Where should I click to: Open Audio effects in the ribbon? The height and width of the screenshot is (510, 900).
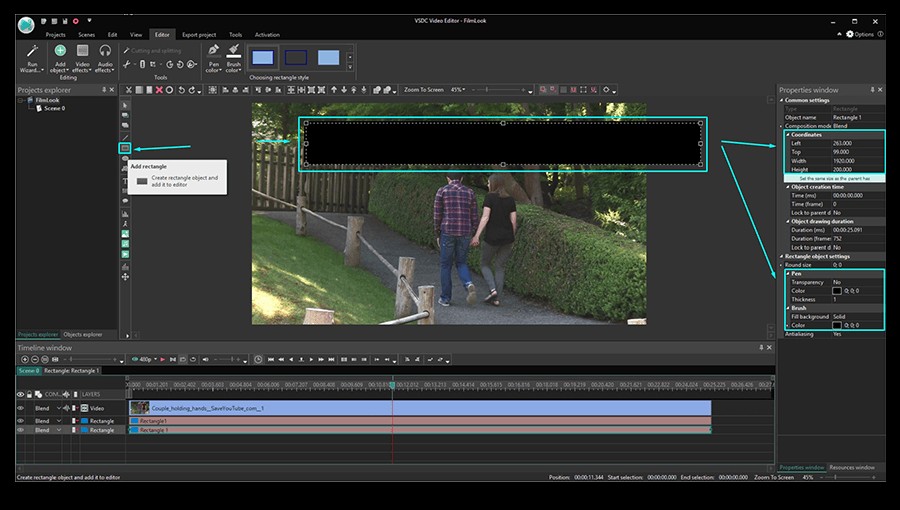104,58
